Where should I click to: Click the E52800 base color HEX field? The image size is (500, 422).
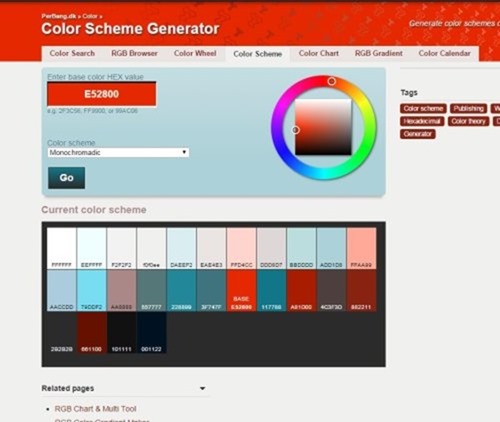102,94
